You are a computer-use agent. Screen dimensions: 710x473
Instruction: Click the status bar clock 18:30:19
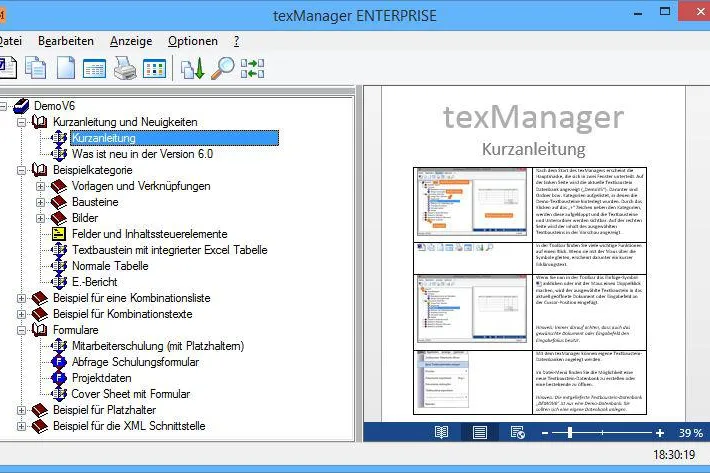pos(674,454)
